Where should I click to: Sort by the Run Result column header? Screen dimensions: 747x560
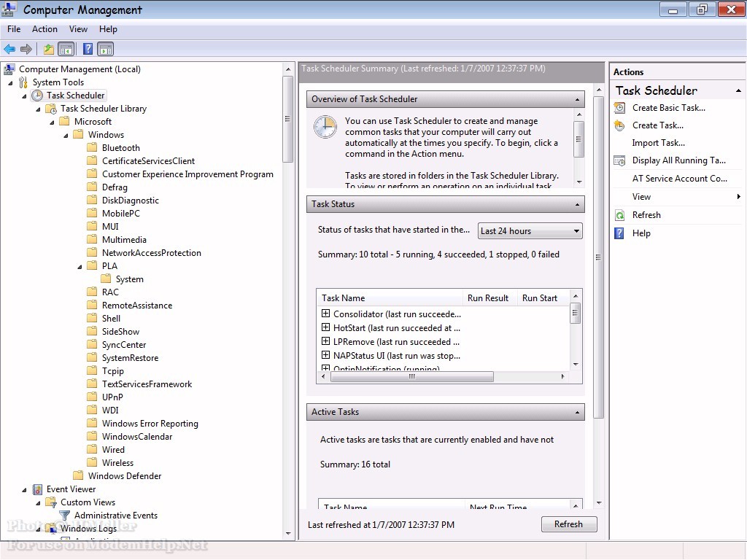pyautogui.click(x=488, y=298)
